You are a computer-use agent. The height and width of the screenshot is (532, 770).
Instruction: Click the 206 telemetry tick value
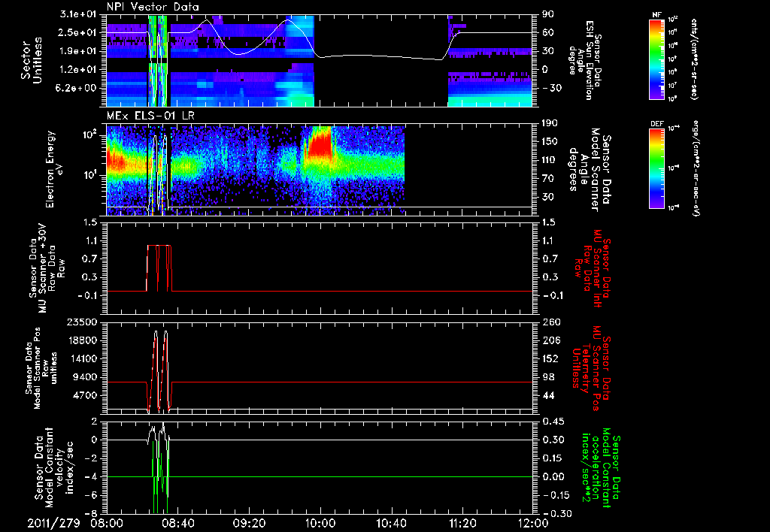[x=550, y=340]
